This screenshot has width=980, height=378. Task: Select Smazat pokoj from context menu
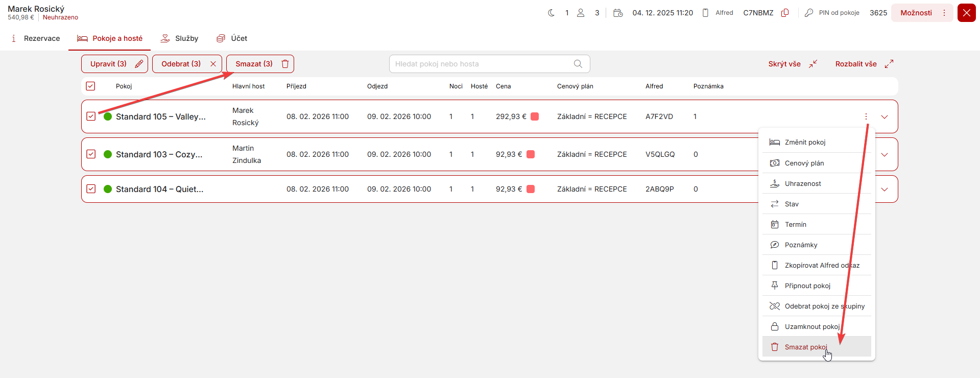[x=805, y=347]
